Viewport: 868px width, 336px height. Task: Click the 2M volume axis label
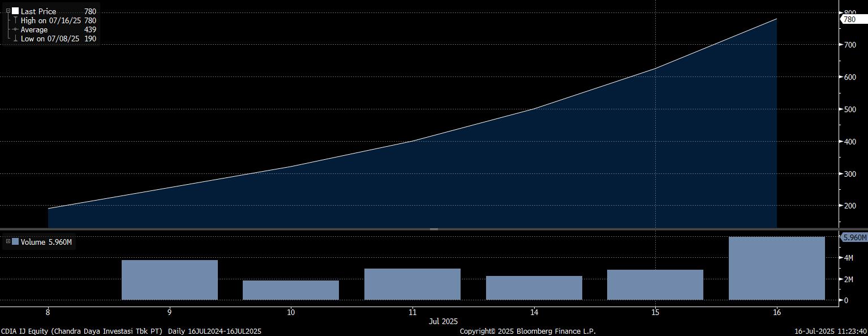849,279
